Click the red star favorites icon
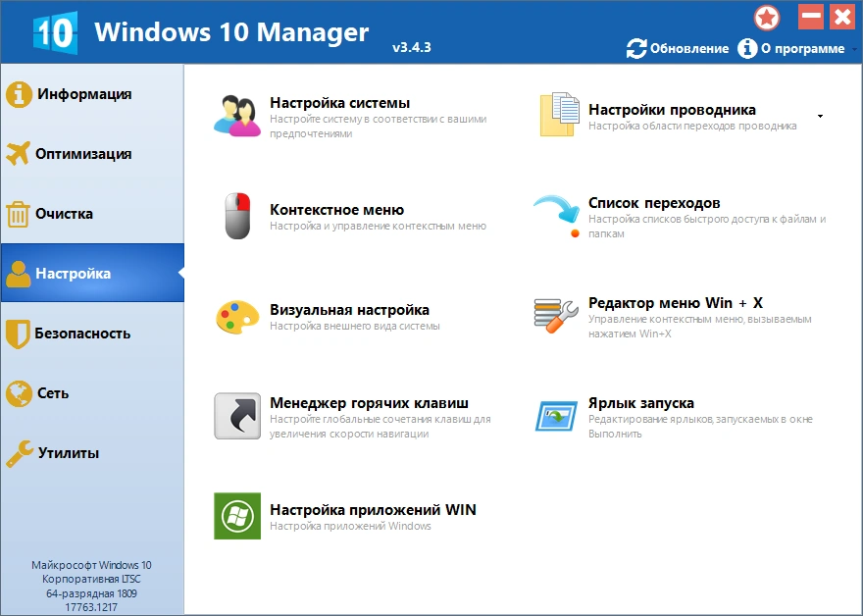Viewport: 863px width, 616px height. (767, 19)
